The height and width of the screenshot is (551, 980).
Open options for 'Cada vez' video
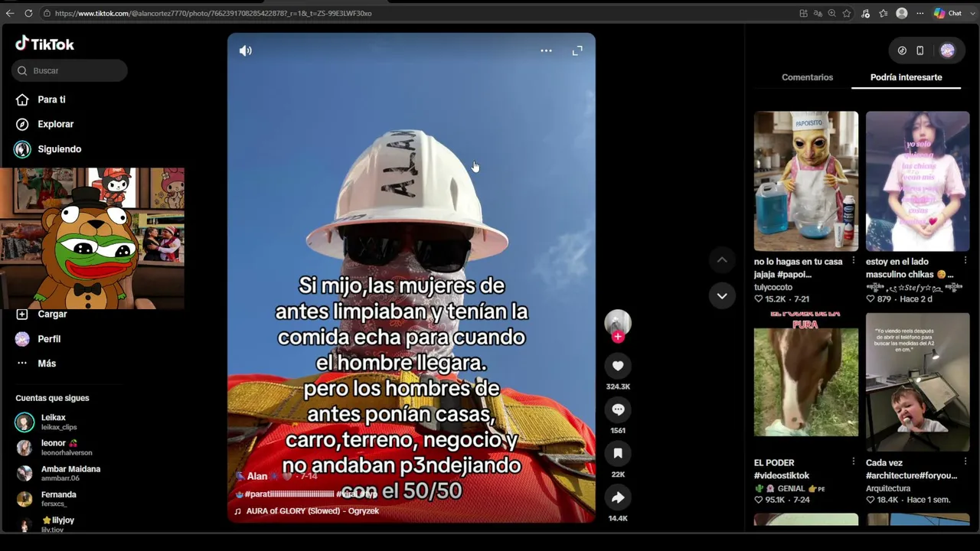point(965,461)
